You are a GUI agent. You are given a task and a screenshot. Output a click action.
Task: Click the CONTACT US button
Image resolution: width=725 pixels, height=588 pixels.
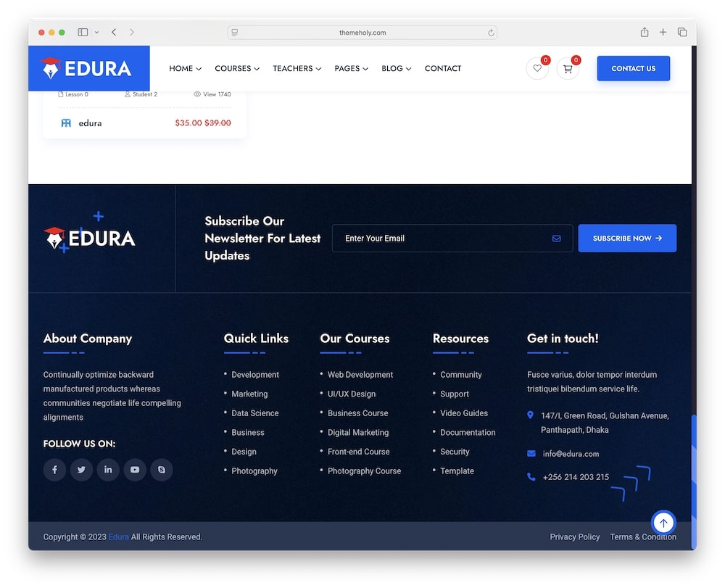634,68
